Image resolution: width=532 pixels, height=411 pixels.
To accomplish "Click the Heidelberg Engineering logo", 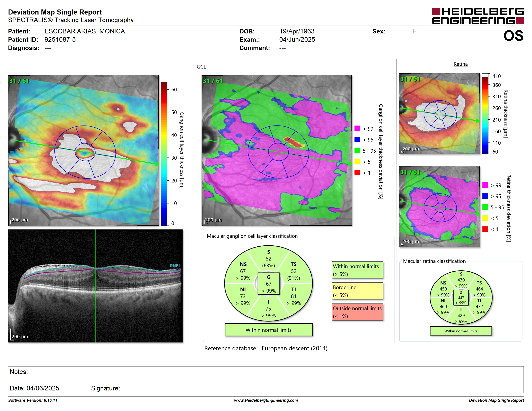I will coord(478,16).
